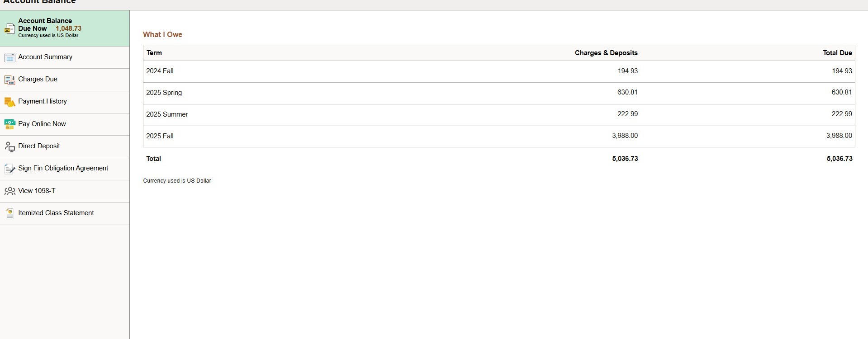Image resolution: width=868 pixels, height=339 pixels.
Task: Open Itemized Class Statement
Action: point(65,213)
